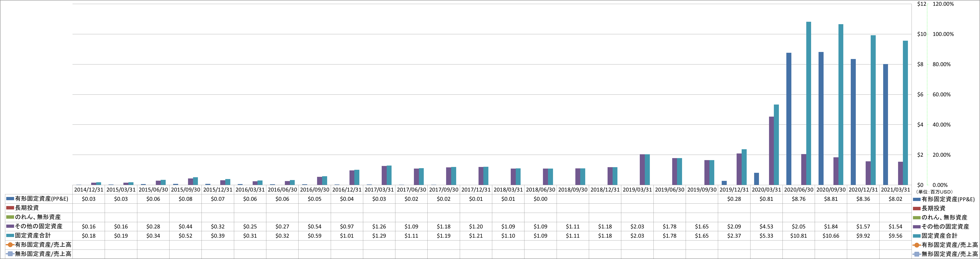
Task: Click the purple bar for 2019/03/31
Action: click(642, 170)
